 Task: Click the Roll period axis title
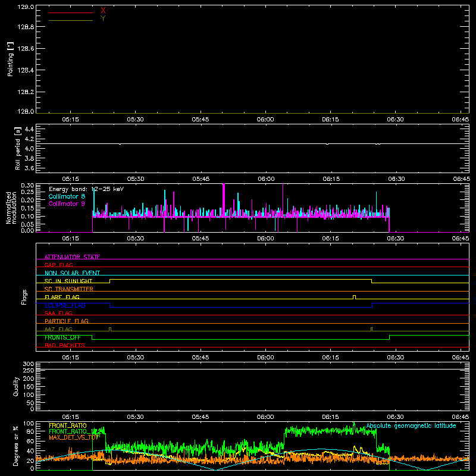(18, 148)
